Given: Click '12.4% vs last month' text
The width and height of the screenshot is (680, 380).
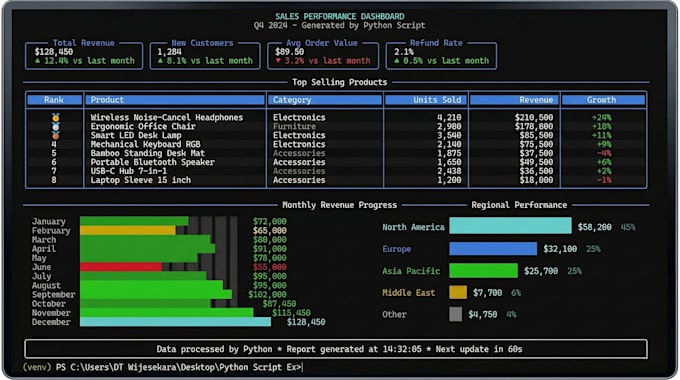Looking at the screenshot, I should [89, 61].
